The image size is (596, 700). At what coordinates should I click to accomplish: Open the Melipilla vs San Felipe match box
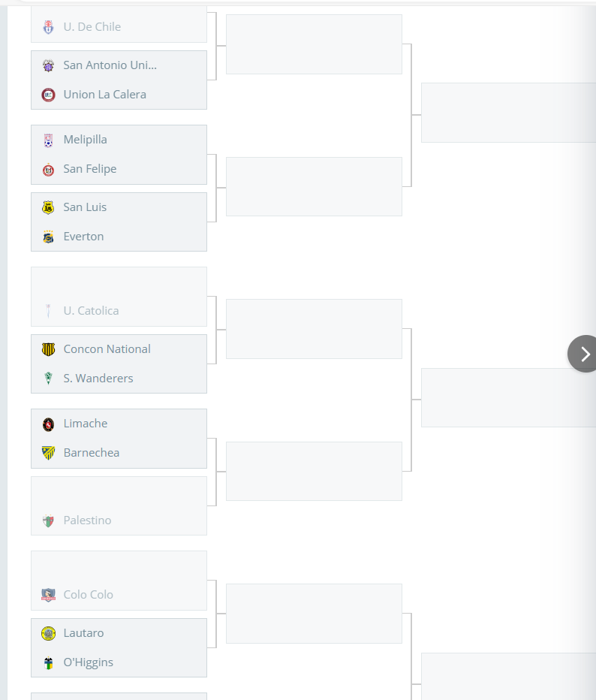pyautogui.click(x=119, y=155)
